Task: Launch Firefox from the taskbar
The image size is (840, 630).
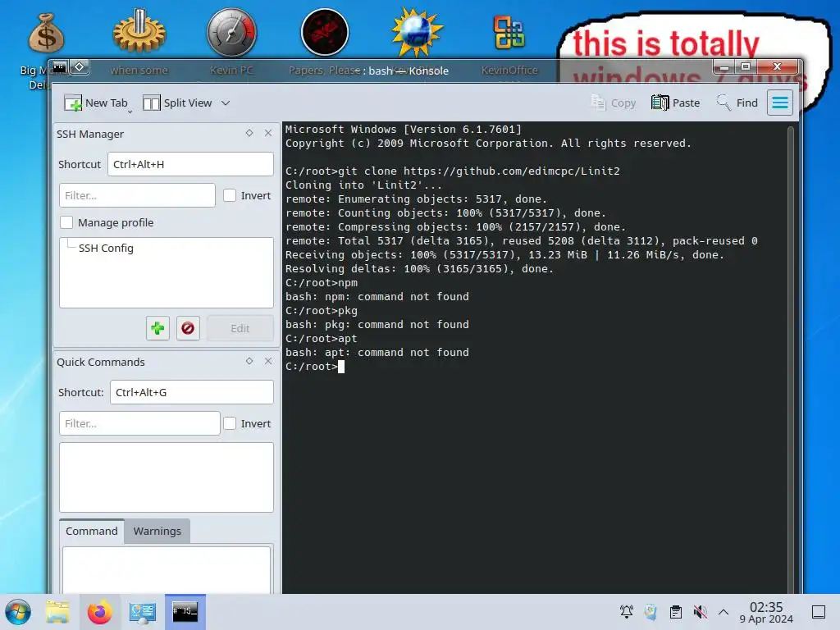Action: (x=99, y=612)
